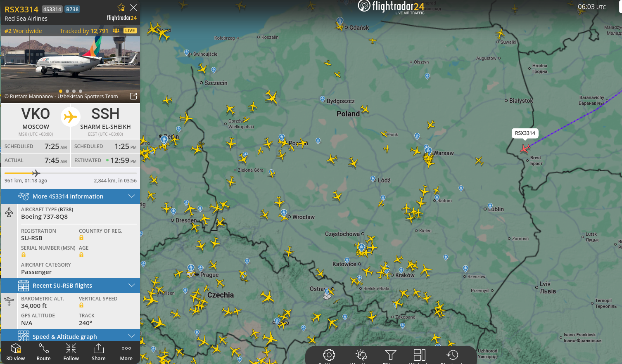Click the aircraft photo thumbnail
Image resolution: width=622 pixels, height=364 pixels.
click(71, 64)
